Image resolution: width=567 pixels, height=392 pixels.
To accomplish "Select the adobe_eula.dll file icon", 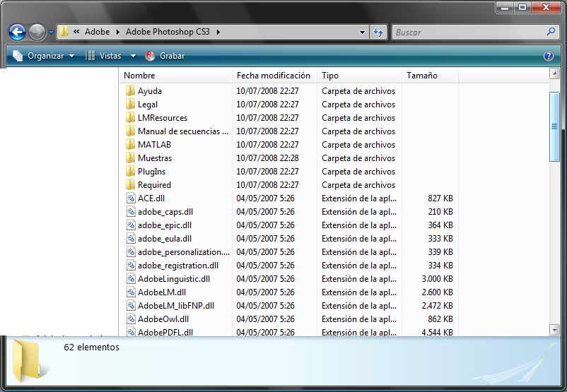I will tap(131, 239).
